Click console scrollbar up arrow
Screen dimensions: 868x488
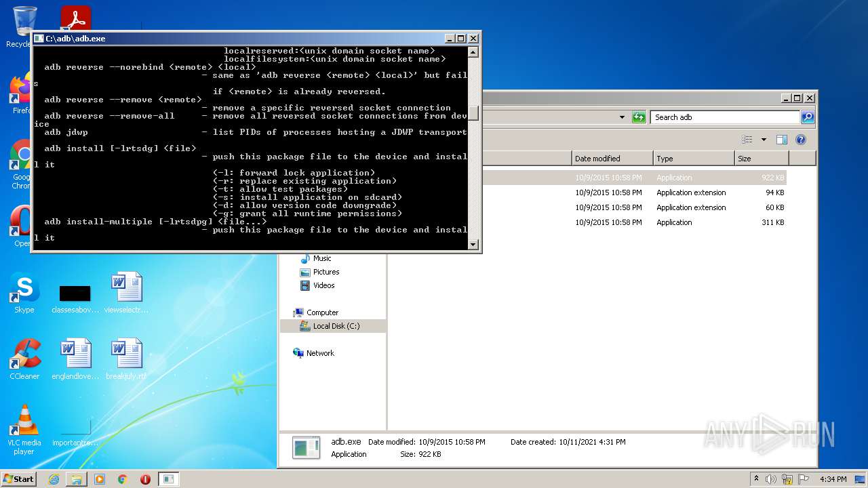click(x=473, y=52)
